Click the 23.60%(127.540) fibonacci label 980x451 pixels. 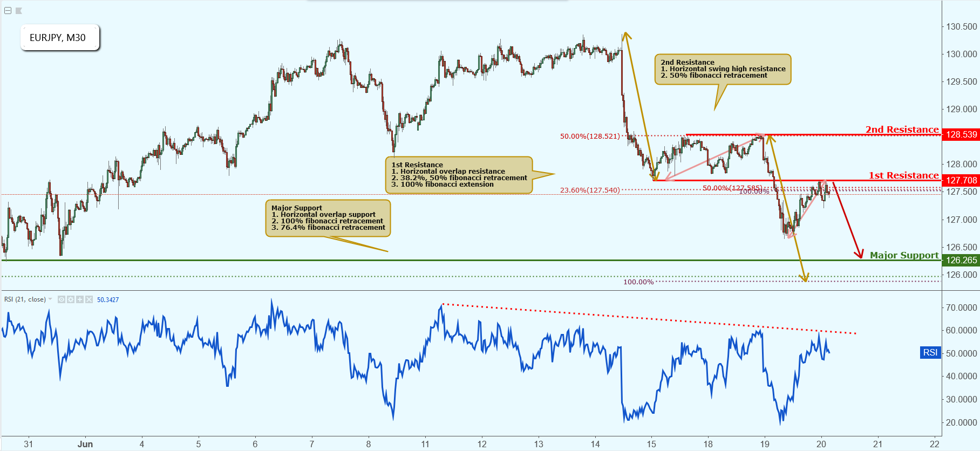point(590,190)
